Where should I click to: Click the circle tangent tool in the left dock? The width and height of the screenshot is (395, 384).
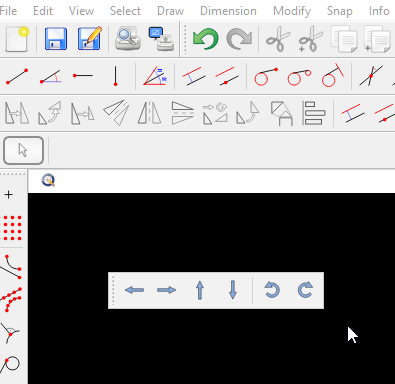pyautogui.click(x=10, y=364)
